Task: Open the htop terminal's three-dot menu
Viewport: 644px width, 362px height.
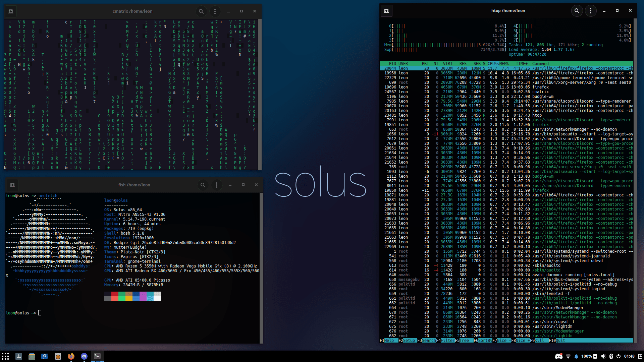Action: [591, 11]
